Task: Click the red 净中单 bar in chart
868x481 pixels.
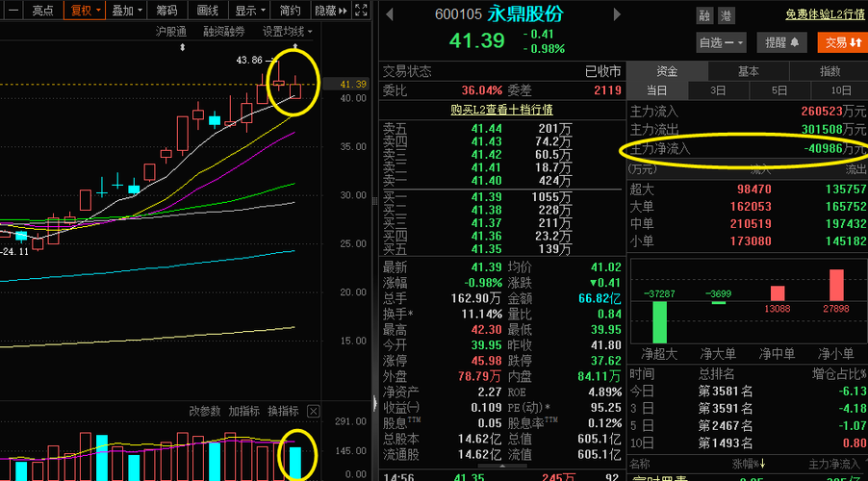Action: (778, 292)
